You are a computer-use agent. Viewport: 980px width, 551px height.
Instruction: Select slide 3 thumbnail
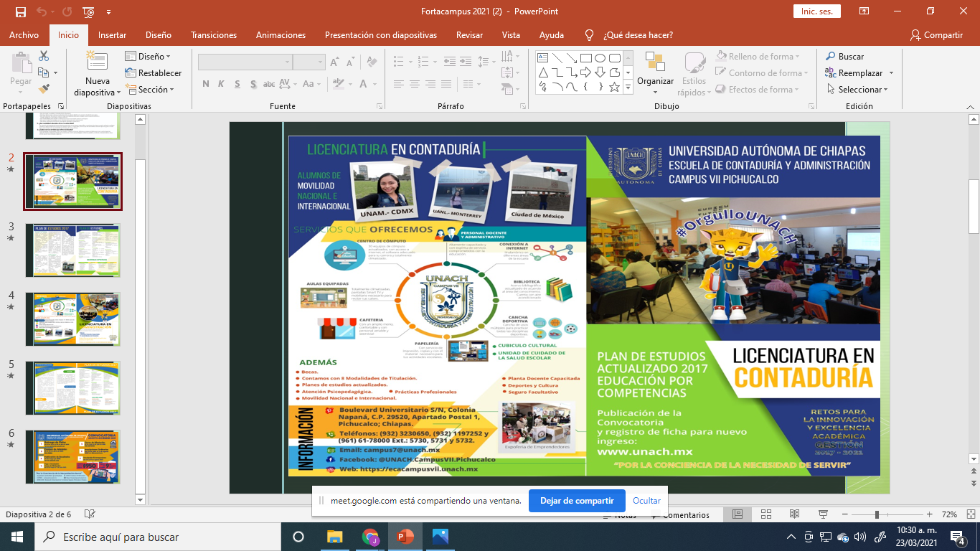click(x=73, y=249)
